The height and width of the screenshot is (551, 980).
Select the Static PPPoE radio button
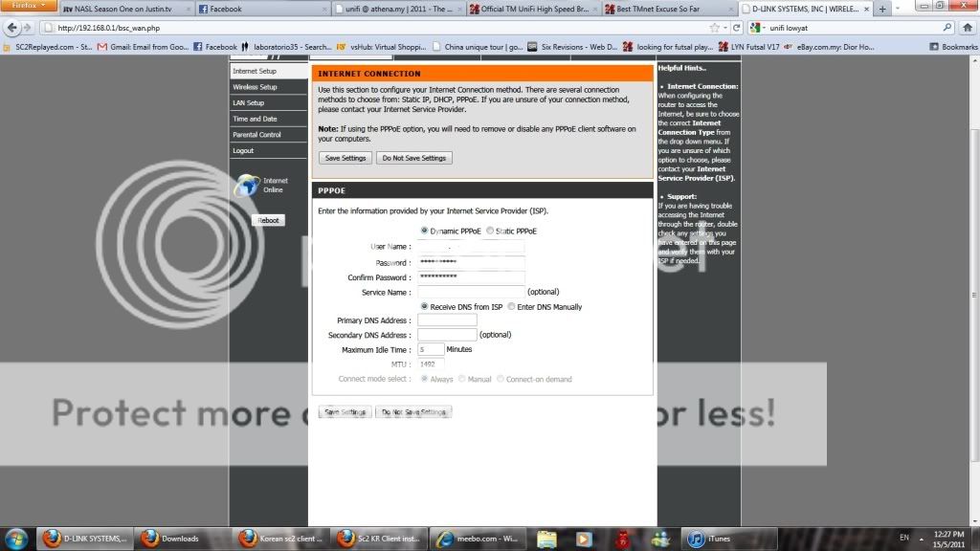[490, 231]
